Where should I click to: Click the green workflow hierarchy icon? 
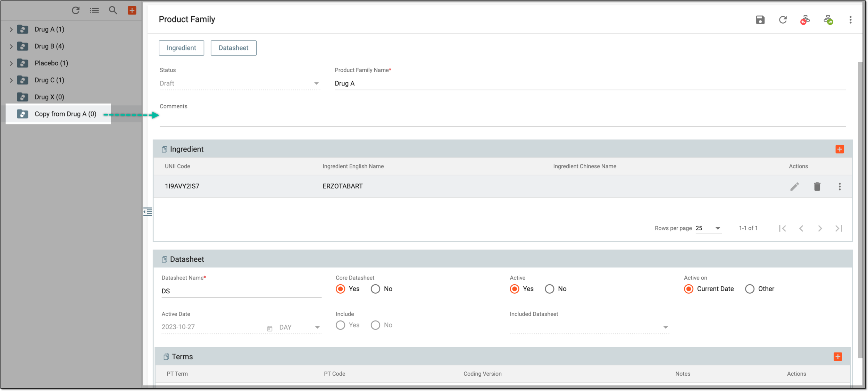point(828,20)
